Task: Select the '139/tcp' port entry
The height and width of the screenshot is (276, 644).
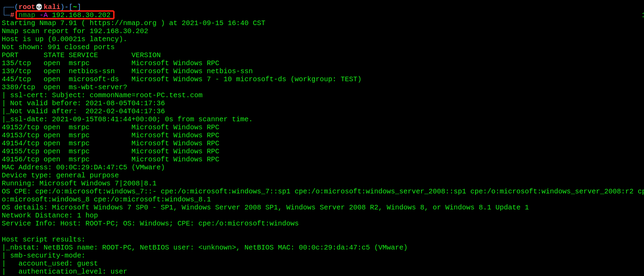Action: point(16,71)
